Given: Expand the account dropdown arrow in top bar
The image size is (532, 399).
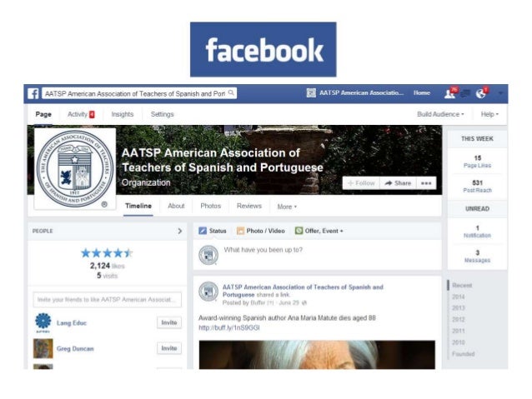Looking at the screenshot, I should tap(500, 93).
